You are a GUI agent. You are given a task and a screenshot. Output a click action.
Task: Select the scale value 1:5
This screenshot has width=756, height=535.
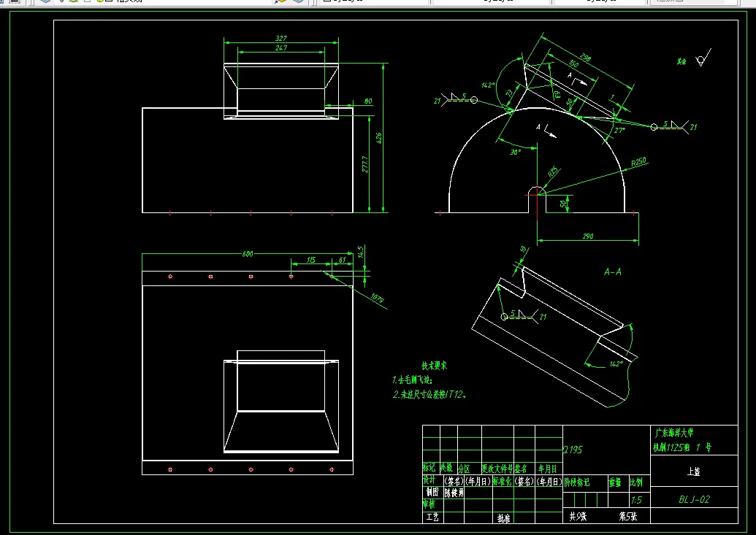636,500
